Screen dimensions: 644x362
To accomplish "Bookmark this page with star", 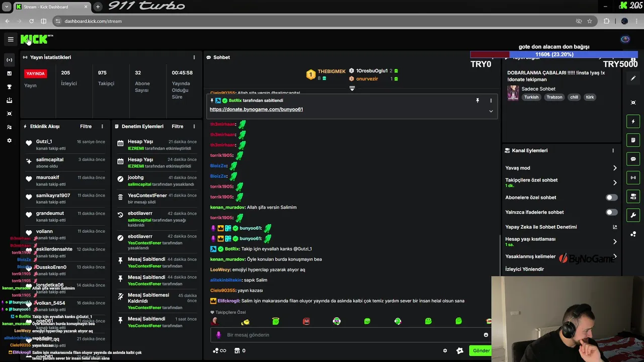I will click(x=590, y=21).
